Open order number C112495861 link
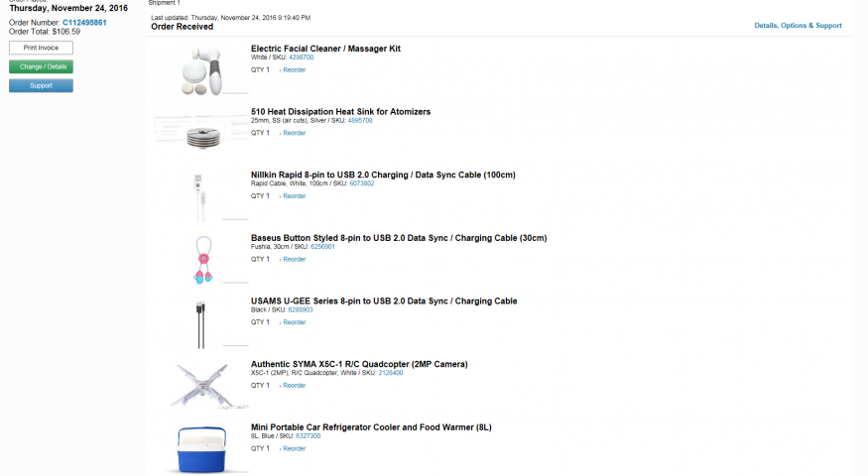 84,22
